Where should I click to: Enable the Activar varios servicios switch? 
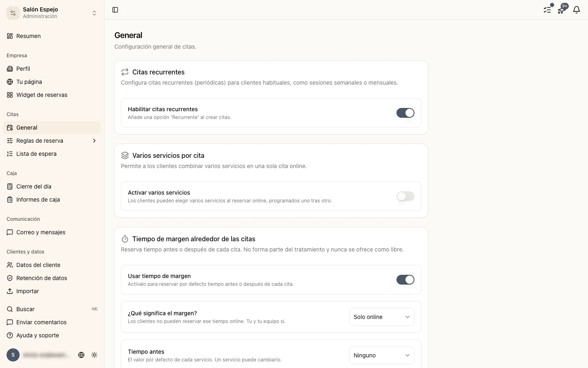405,196
